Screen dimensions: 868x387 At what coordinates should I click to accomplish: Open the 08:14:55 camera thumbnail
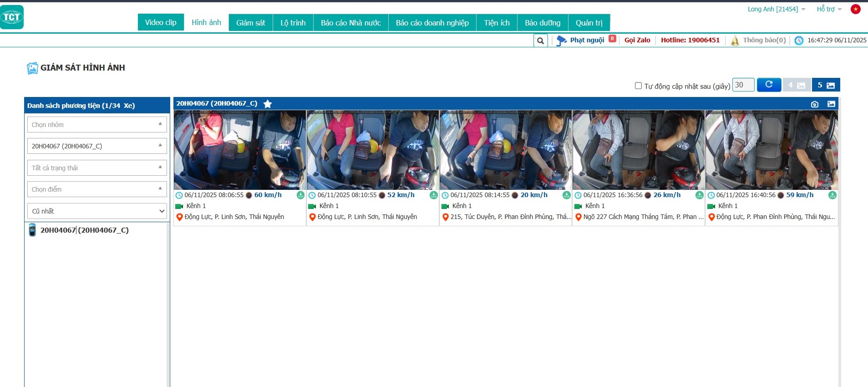click(505, 150)
